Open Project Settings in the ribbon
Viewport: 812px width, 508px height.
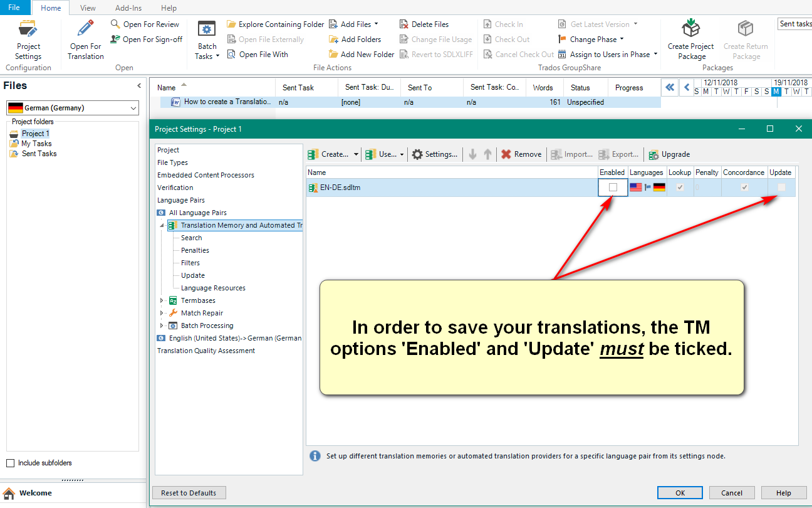28,41
